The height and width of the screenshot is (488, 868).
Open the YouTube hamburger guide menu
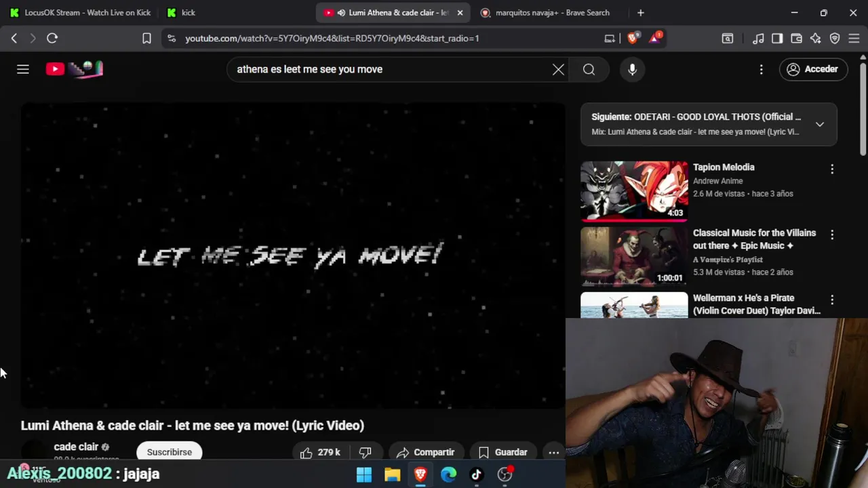23,69
